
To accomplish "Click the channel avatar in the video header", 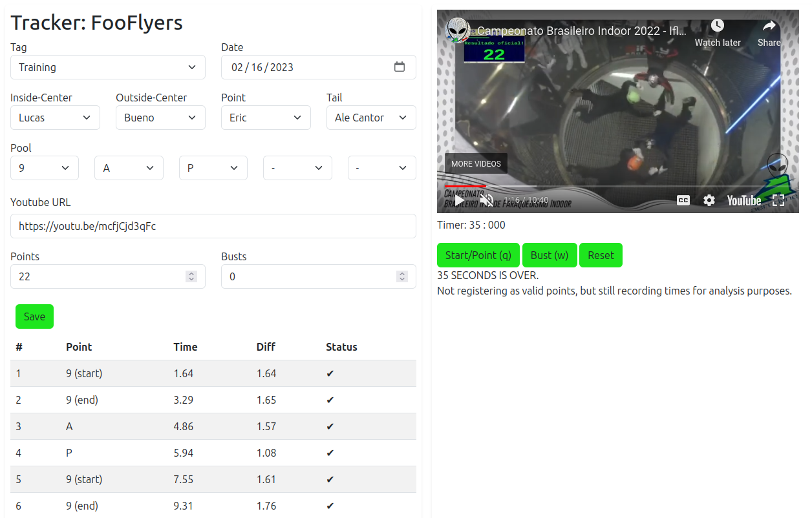I will tap(458, 30).
